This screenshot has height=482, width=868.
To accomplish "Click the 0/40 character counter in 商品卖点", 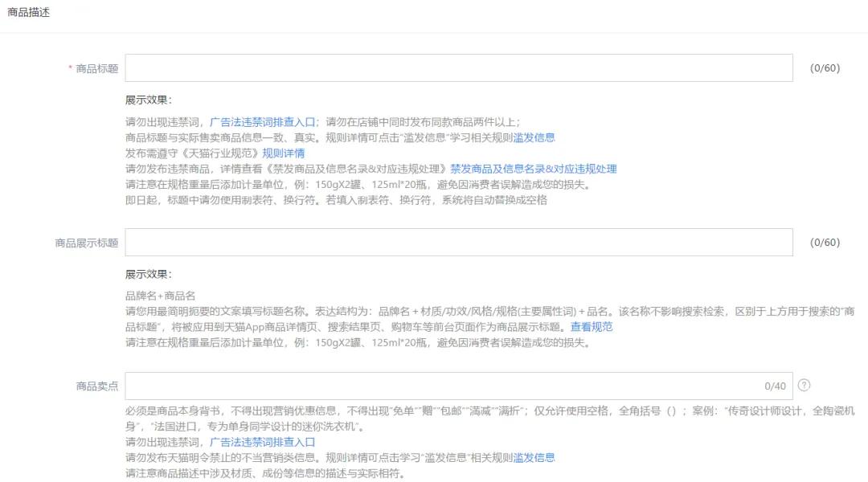I will pos(775,386).
